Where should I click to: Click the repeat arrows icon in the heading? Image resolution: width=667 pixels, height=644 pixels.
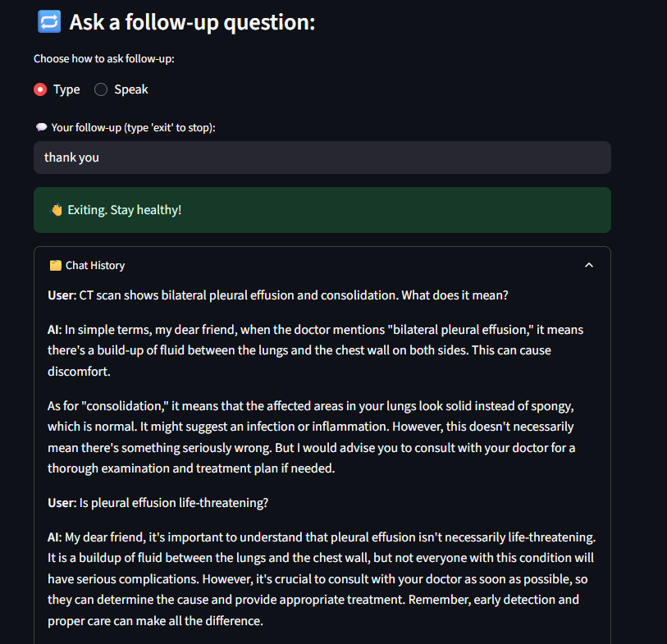click(49, 22)
